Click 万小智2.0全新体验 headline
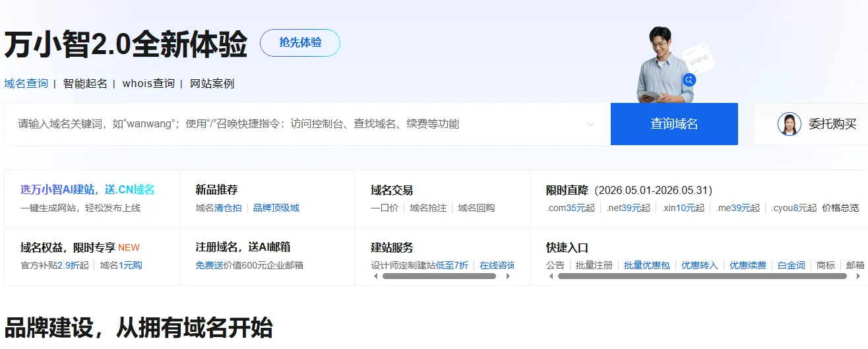 pos(126,44)
